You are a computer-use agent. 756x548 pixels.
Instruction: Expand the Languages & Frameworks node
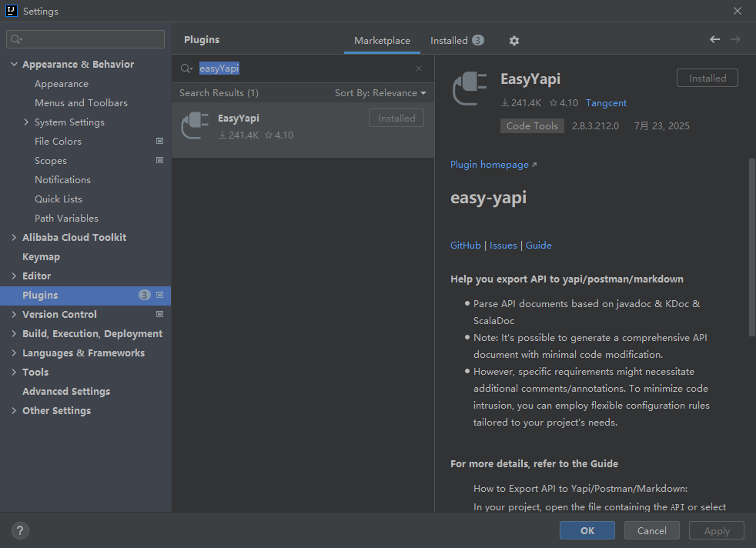tap(14, 353)
